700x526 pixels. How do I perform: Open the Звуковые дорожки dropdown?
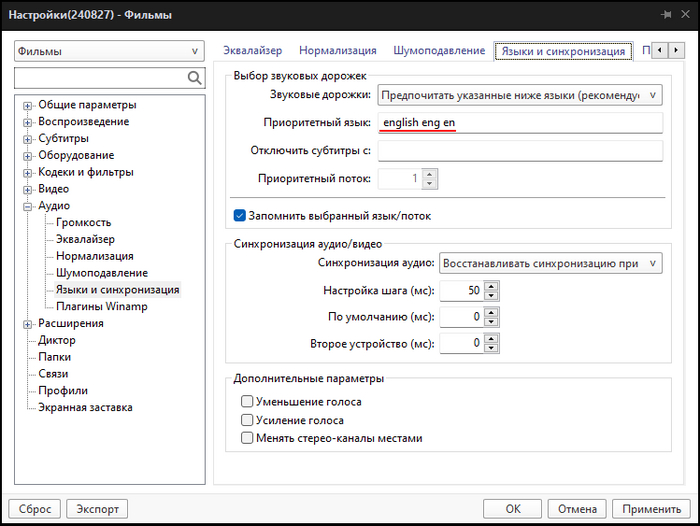point(520,95)
